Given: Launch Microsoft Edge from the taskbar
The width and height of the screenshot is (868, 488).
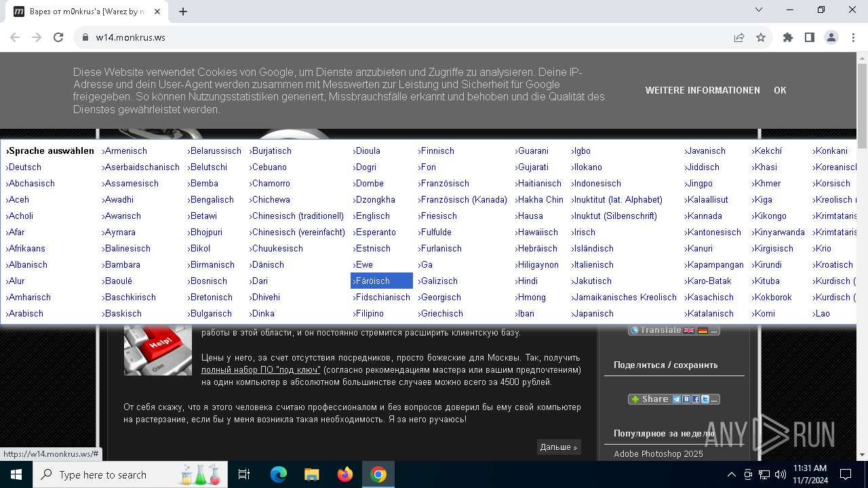Looking at the screenshot, I should 279,474.
